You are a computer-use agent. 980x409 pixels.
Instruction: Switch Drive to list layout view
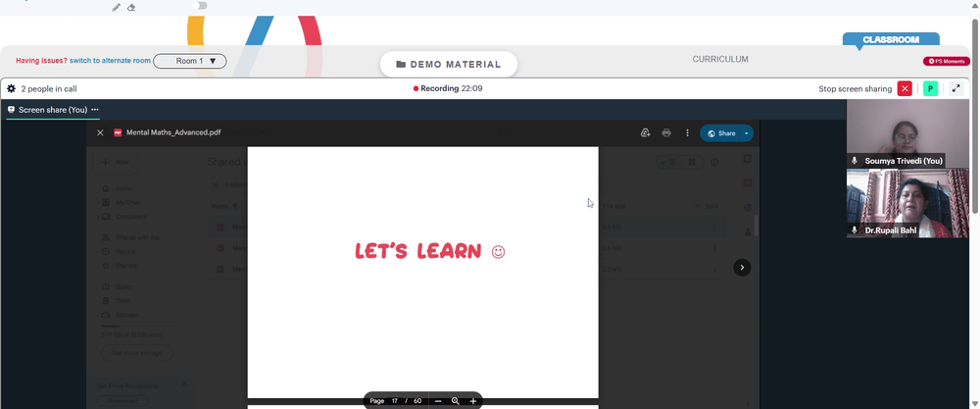point(669,162)
